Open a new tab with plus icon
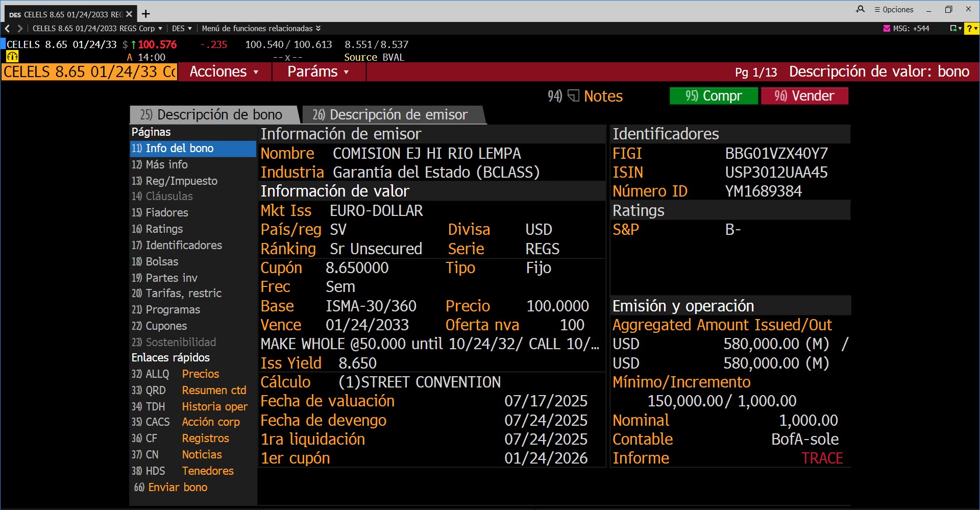 click(x=146, y=14)
